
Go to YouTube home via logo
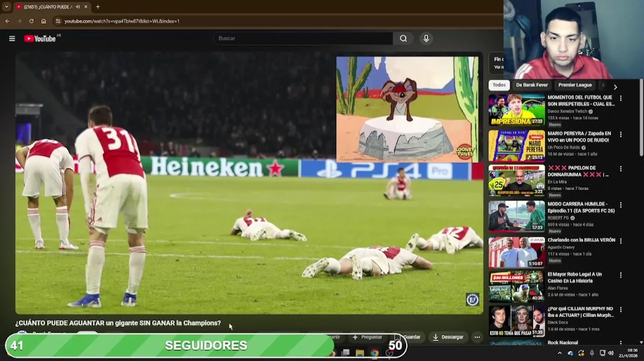coord(40,39)
